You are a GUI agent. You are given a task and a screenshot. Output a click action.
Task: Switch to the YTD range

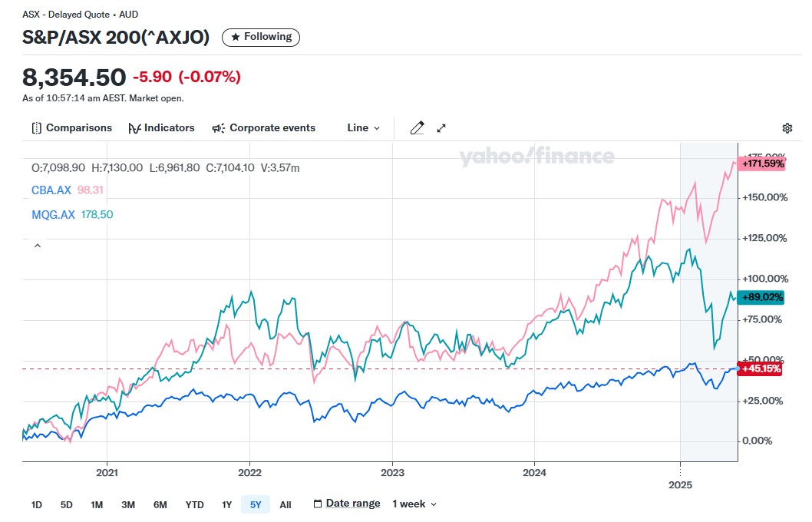point(194,504)
